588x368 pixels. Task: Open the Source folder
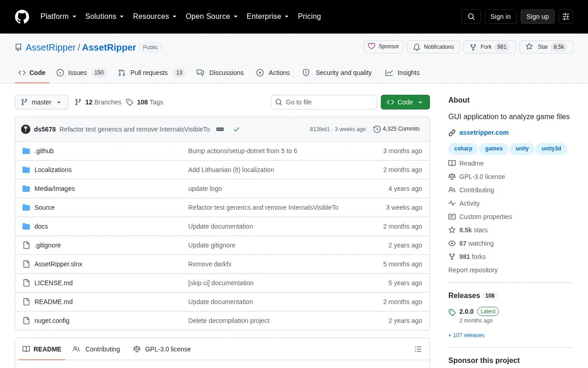[45, 207]
